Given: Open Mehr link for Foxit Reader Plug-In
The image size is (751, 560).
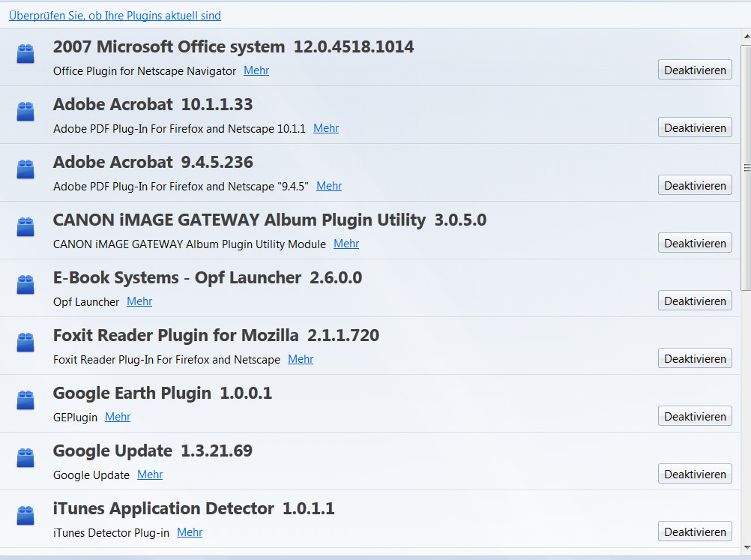Looking at the screenshot, I should 301,359.
